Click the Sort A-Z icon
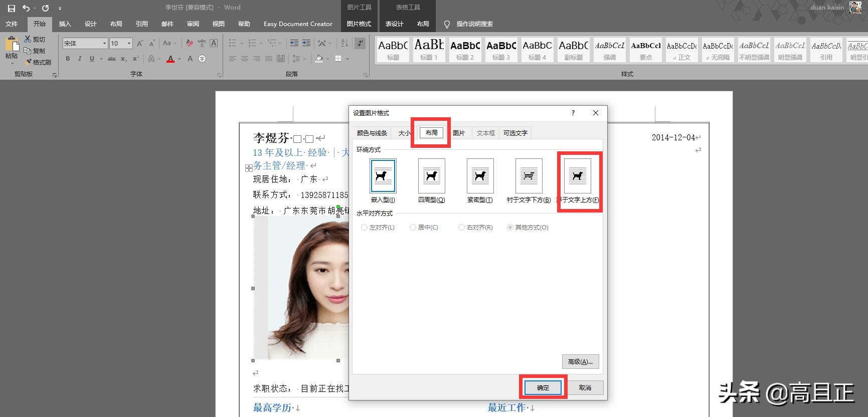Viewport: 868px width, 417px height. coord(344,43)
